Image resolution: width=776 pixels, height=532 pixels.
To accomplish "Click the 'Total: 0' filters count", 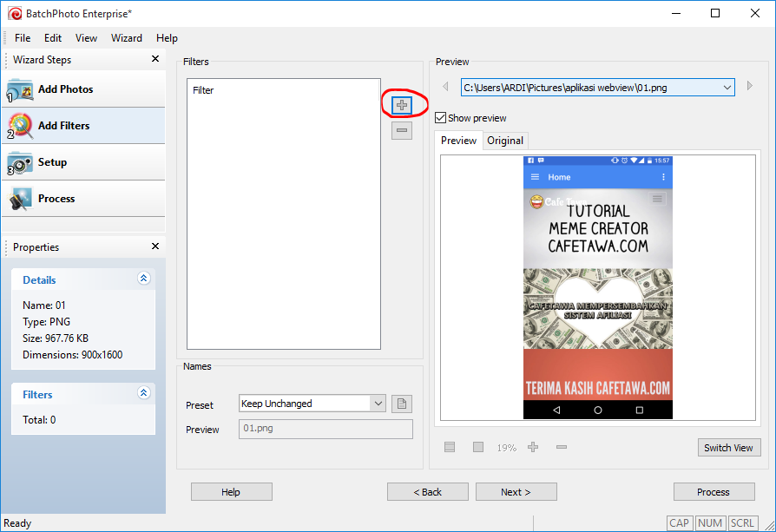I will pos(39,420).
